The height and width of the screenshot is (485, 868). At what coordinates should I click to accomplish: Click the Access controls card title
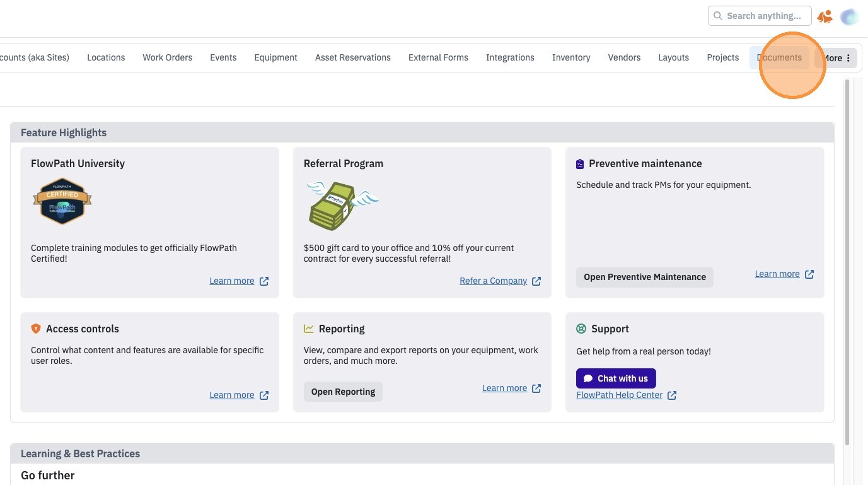point(83,329)
